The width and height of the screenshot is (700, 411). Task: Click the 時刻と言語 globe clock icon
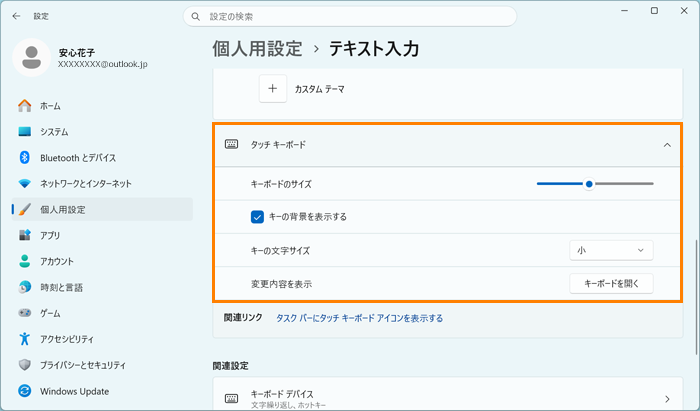point(25,287)
